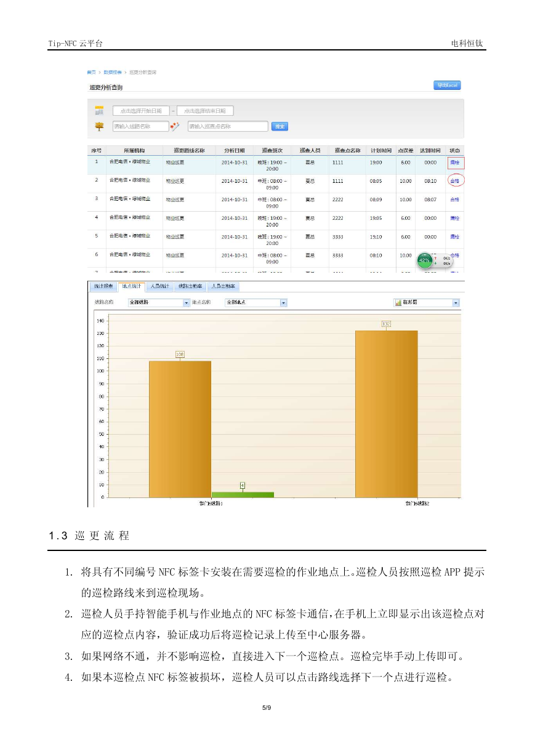
Task: Click planned time 08:05 in row 2
Action: (x=376, y=181)
